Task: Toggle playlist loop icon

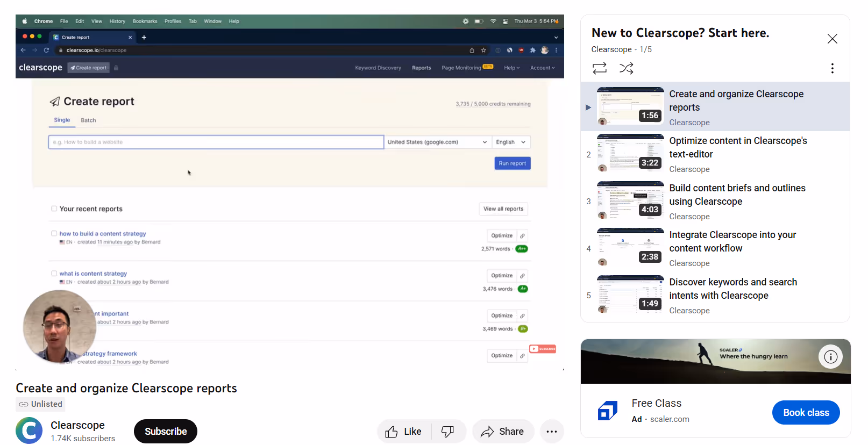Action: point(600,68)
